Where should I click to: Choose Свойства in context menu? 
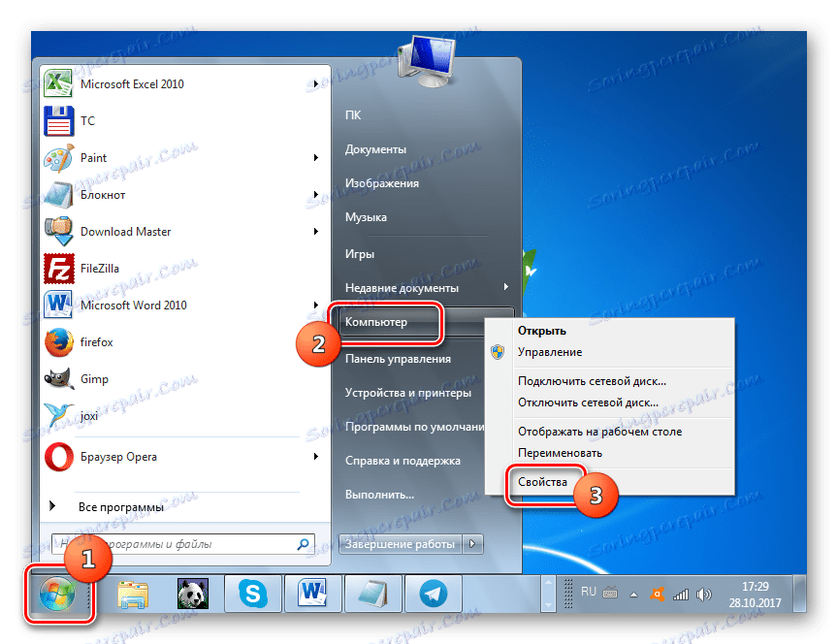tap(542, 482)
